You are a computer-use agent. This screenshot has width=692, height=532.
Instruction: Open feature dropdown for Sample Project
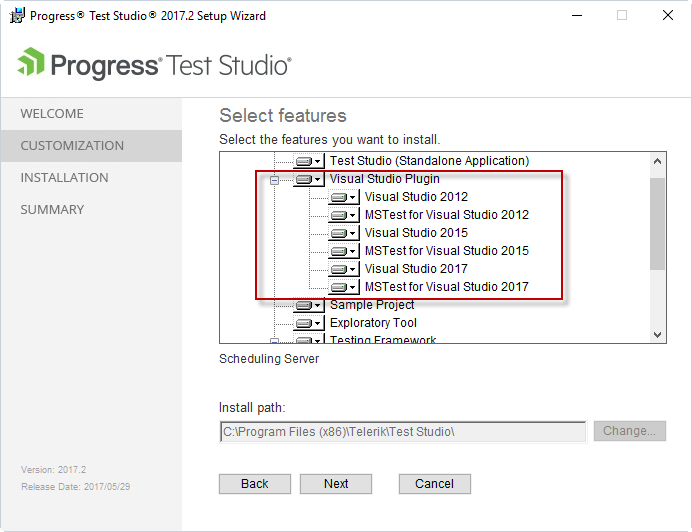click(308, 305)
